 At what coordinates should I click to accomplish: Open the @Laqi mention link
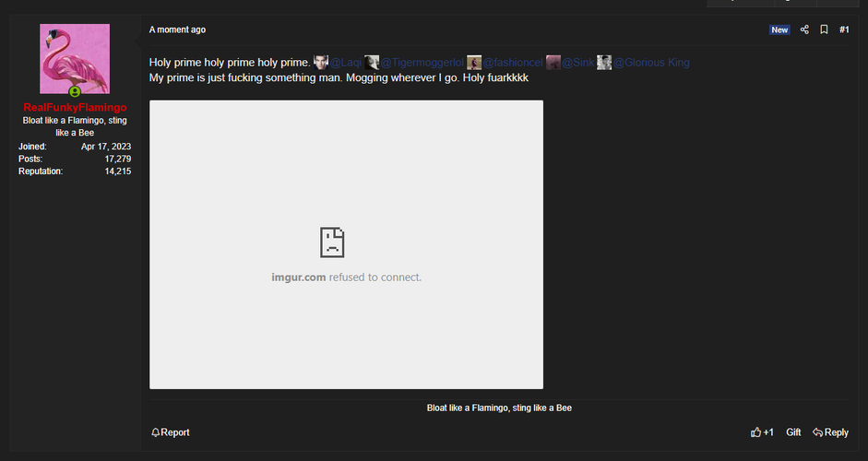(x=347, y=63)
